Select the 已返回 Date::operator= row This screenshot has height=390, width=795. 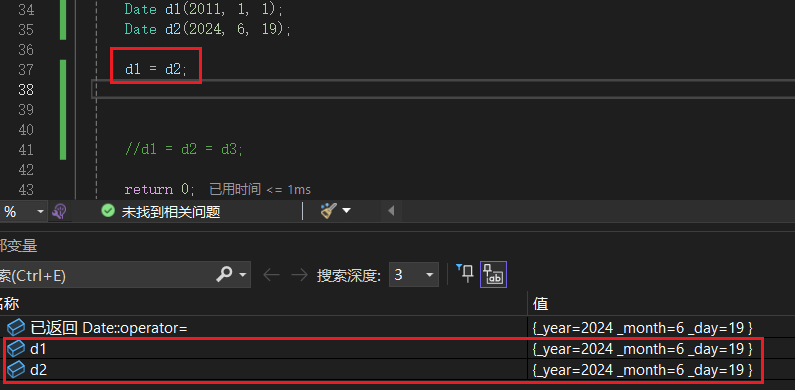click(398, 328)
